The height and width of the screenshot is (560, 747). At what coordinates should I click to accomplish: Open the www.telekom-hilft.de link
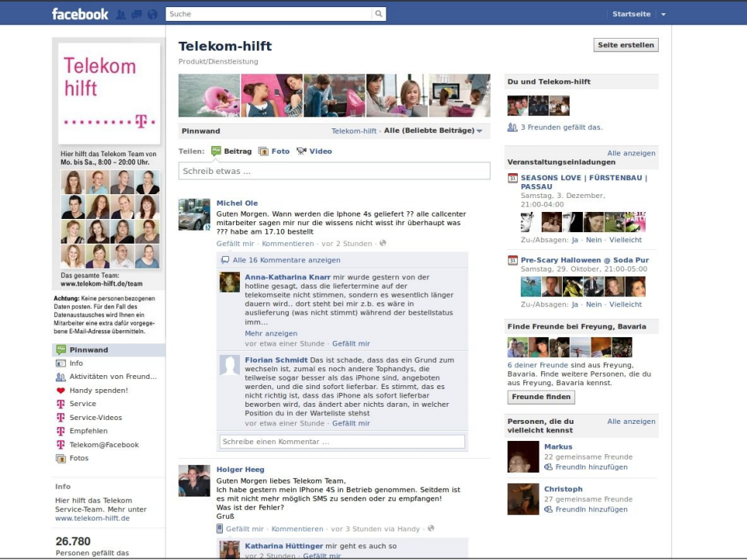(92, 518)
